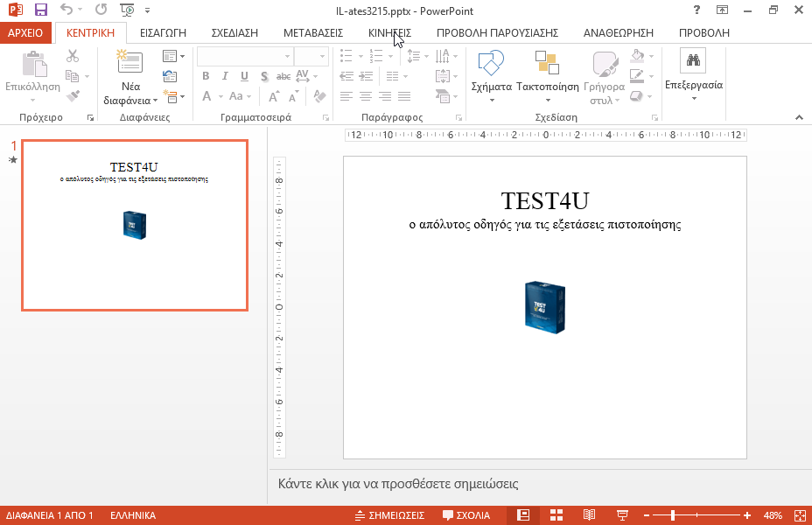The height and width of the screenshot is (525, 812).
Task: Align paragraph text to the right
Action: pyautogui.click(x=385, y=96)
